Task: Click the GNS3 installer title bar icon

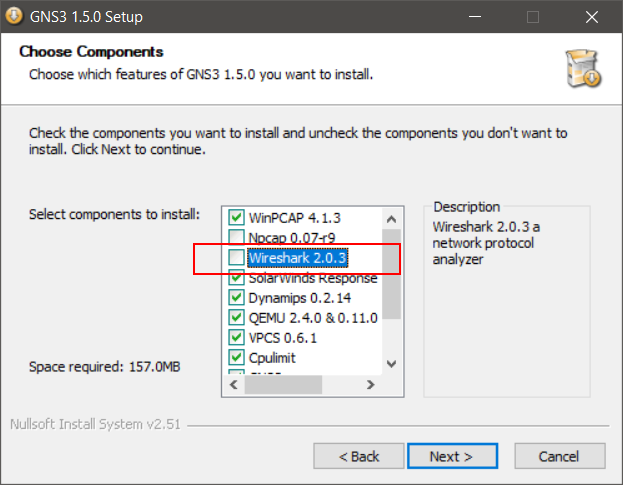Action: [14, 16]
